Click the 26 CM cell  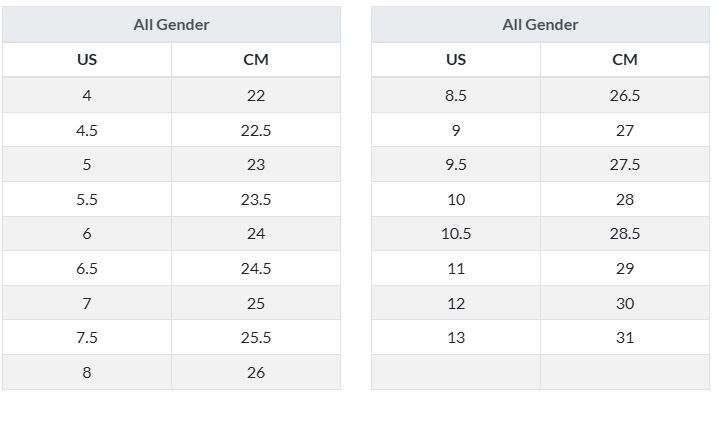[256, 372]
